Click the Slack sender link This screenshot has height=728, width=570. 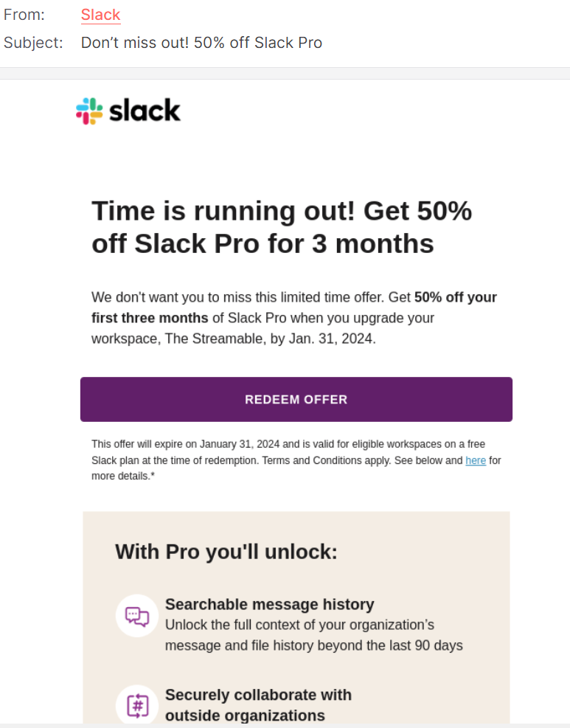coord(100,15)
